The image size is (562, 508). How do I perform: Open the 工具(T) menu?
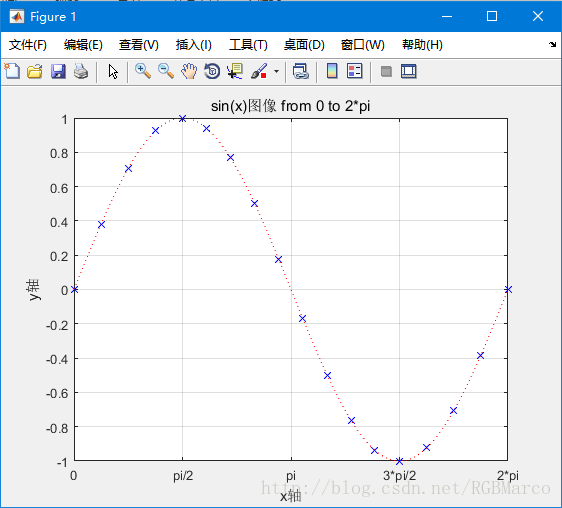(248, 45)
